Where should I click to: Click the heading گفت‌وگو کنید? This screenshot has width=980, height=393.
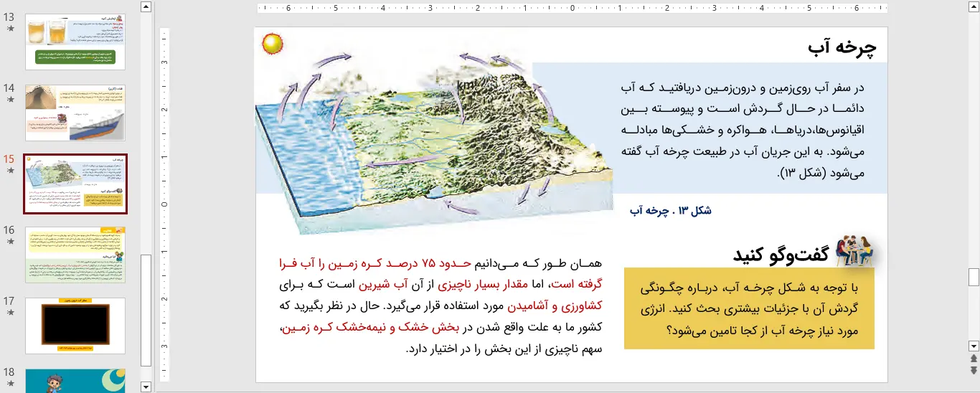tap(781, 254)
